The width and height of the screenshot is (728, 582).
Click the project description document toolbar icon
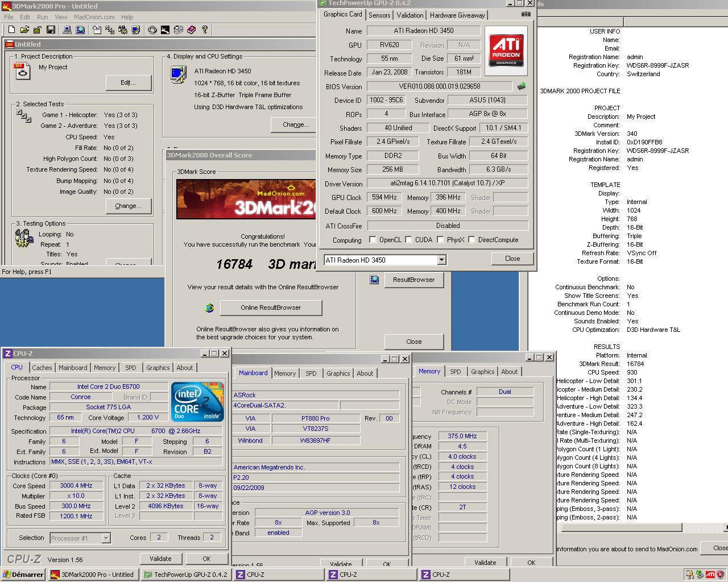pyautogui.click(x=97, y=30)
